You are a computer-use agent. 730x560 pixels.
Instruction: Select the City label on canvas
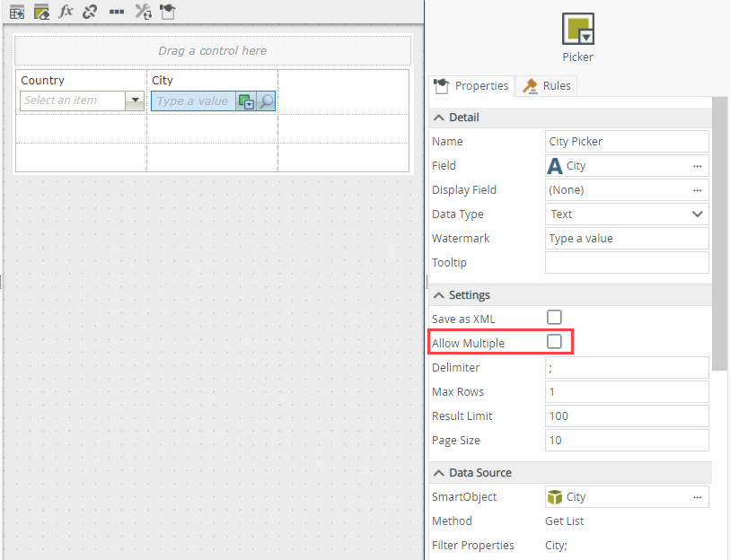click(x=163, y=81)
